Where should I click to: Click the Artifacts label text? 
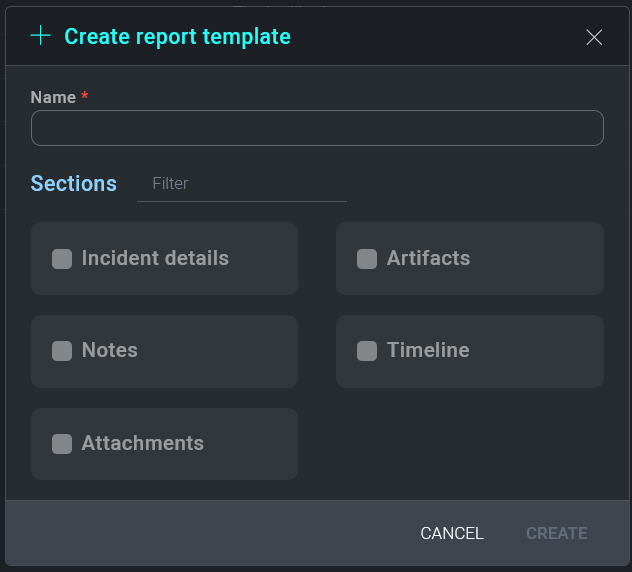[x=428, y=258]
